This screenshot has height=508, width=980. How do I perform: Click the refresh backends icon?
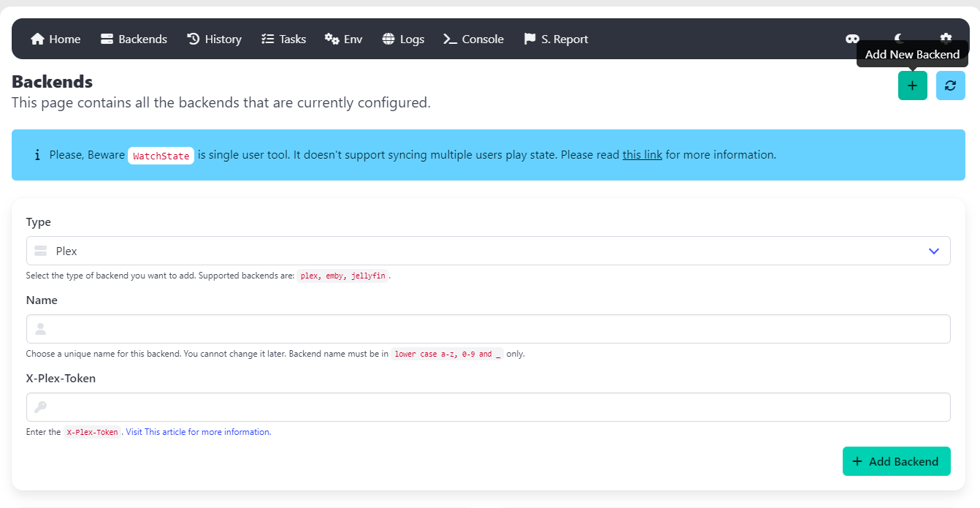[x=950, y=86]
